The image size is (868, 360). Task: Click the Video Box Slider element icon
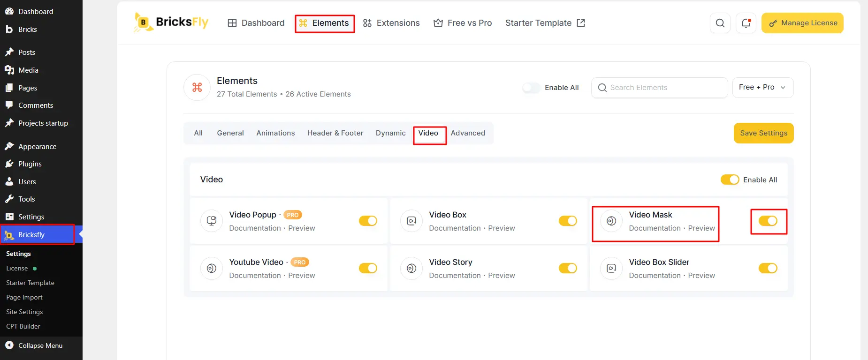click(611, 268)
